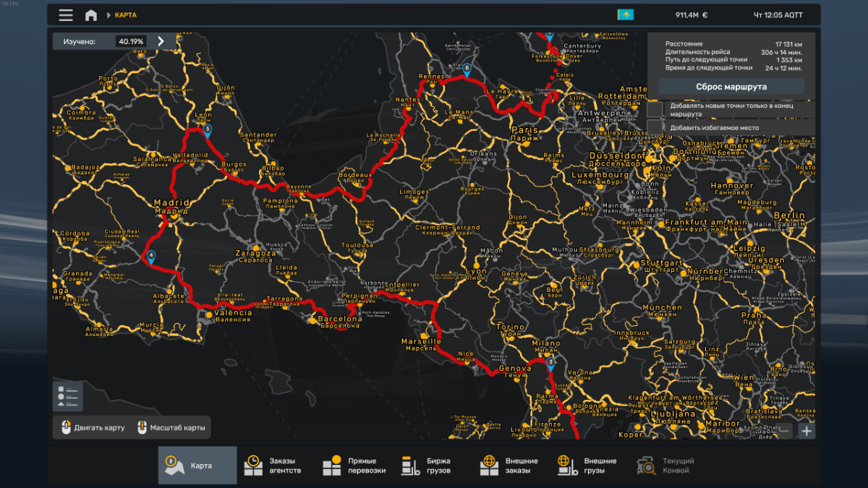
Task: Select waypoint marker 5 near León
Action: [208, 130]
